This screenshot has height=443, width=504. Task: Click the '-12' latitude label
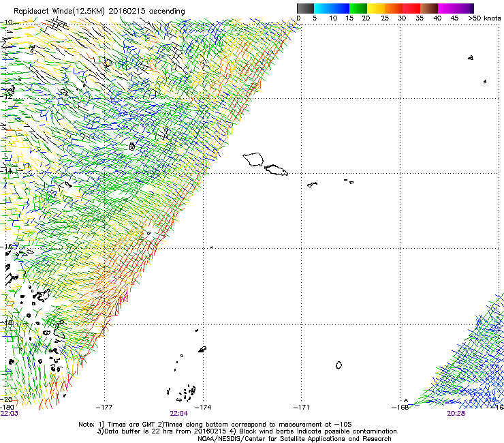(x=6, y=97)
